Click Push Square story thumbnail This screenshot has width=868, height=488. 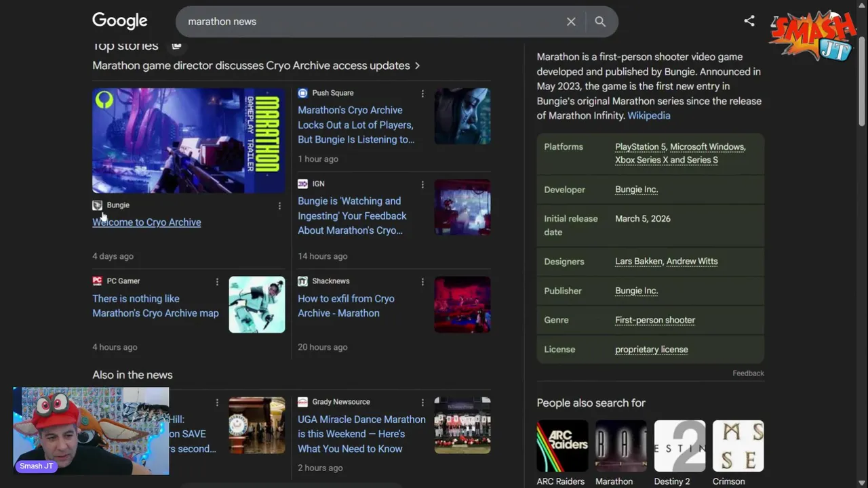click(462, 116)
